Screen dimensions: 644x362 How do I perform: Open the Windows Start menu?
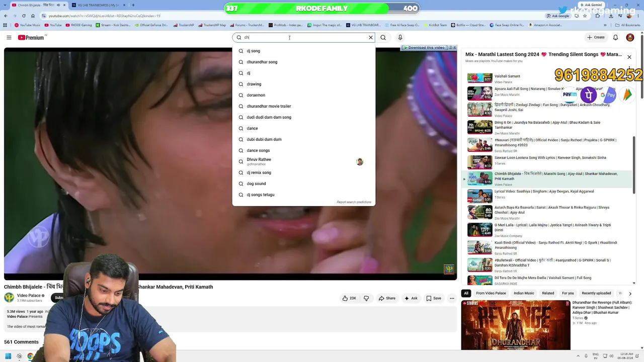(x=8, y=356)
